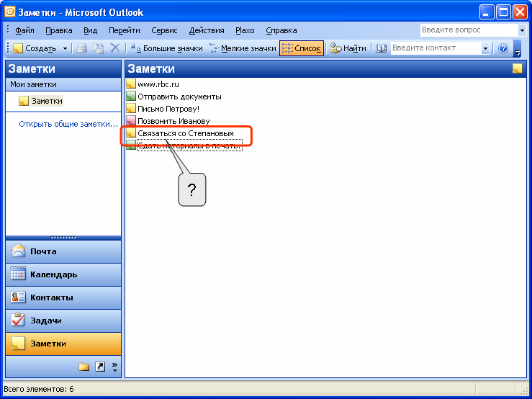This screenshot has width=532, height=399.
Task: Click the Enter contact search field
Action: (436, 48)
